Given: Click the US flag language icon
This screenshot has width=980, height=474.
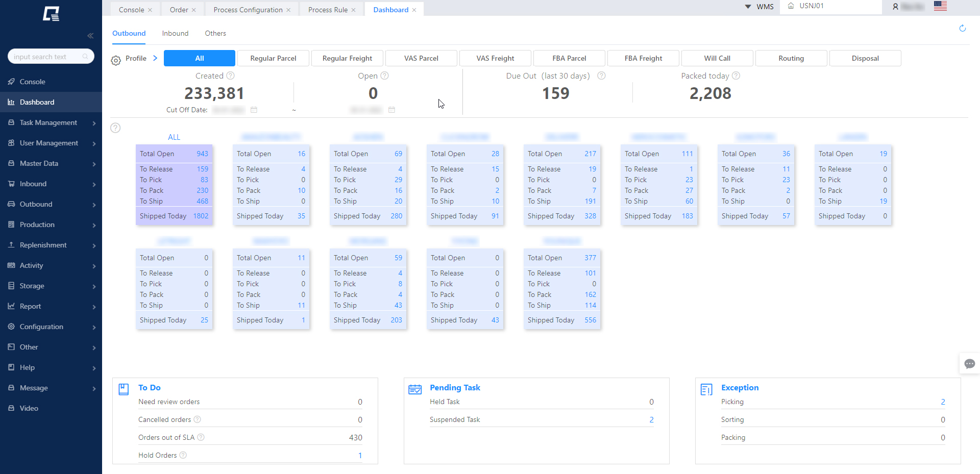Looking at the screenshot, I should pos(940,6).
